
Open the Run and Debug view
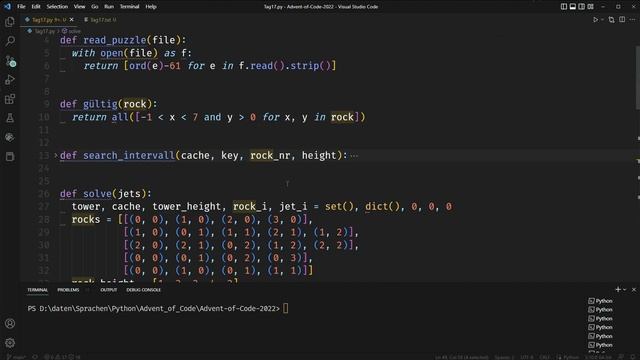point(10,80)
